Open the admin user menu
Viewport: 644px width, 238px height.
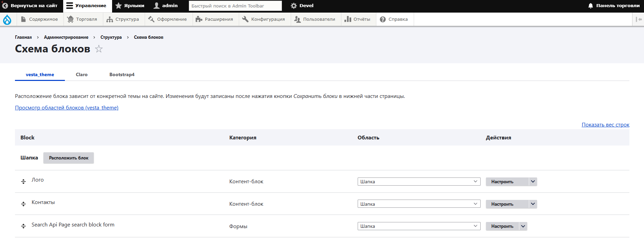coord(166,6)
